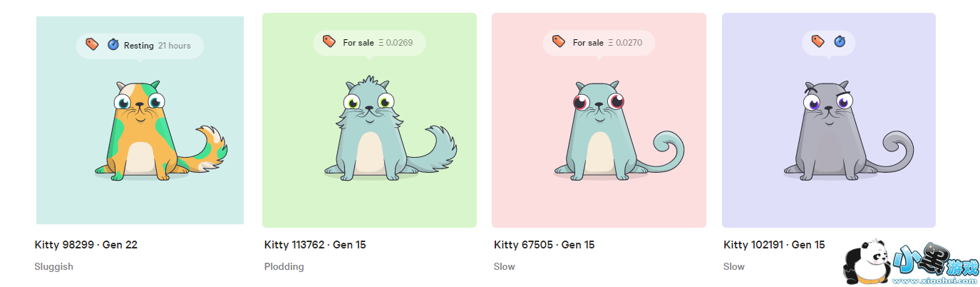Click the panda logo watermark

[867, 261]
